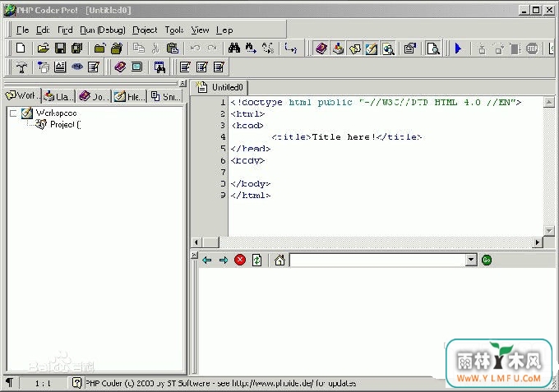Open Find with the plain binoculars icon

coord(234,48)
